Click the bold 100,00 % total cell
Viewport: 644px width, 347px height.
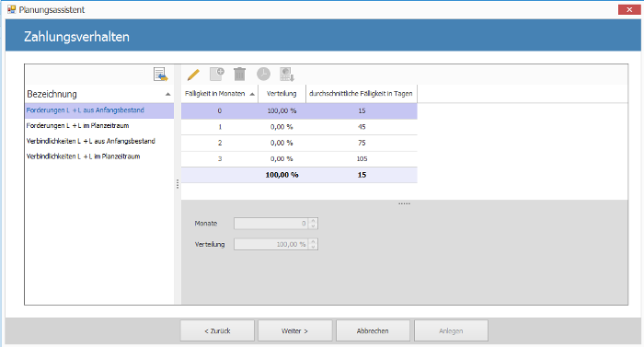click(282, 175)
